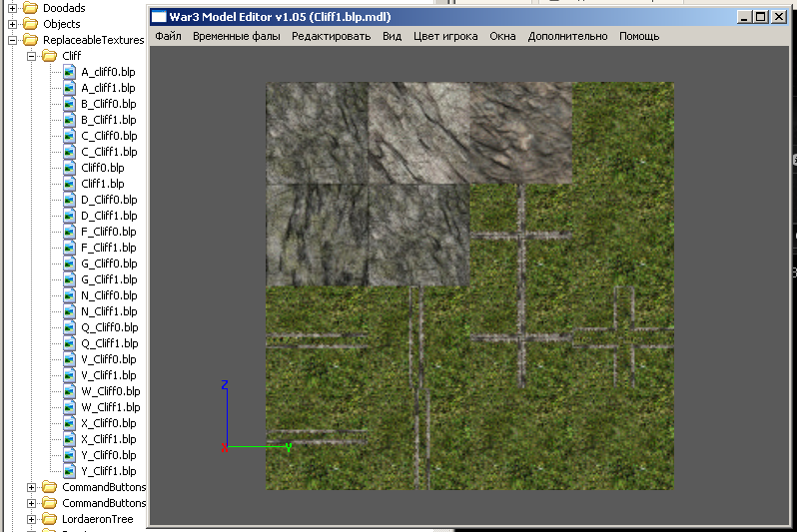
Task: Select the W_Cliff1.blp file name
Action: click(111, 407)
